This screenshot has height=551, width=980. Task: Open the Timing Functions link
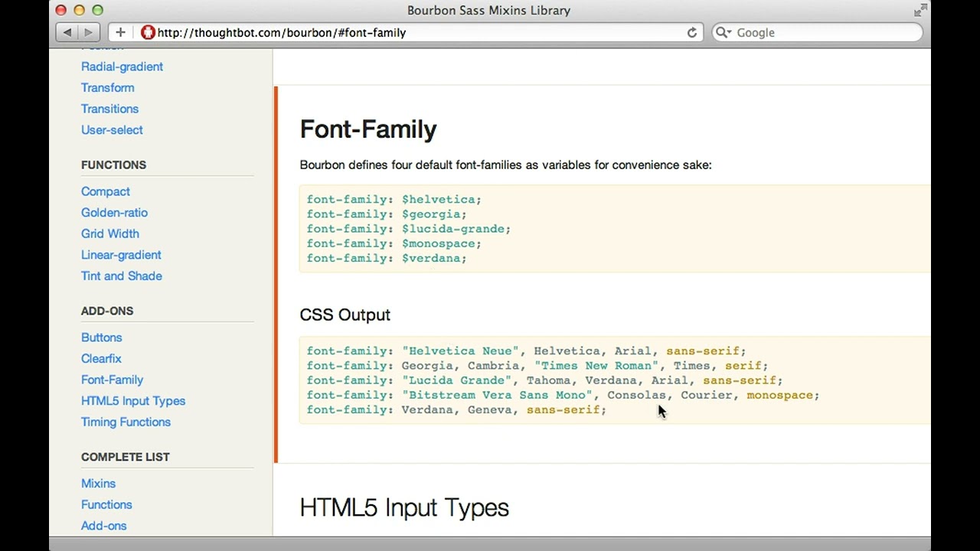click(x=126, y=422)
